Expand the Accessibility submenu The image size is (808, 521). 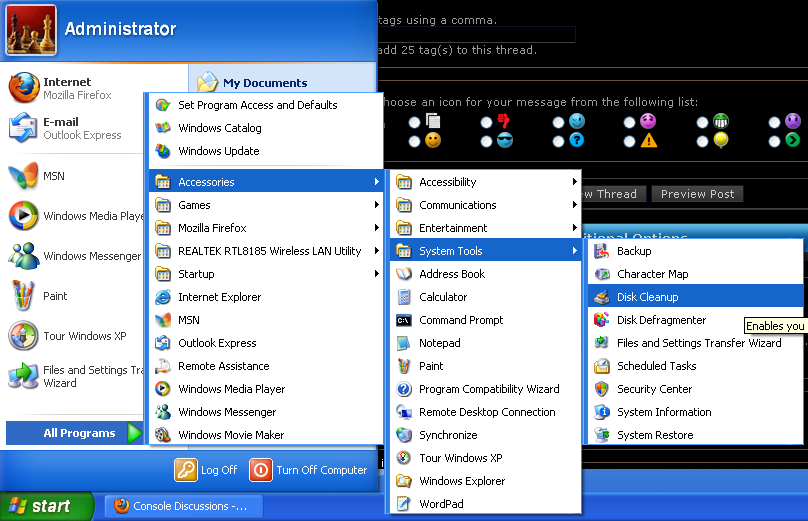(x=485, y=182)
